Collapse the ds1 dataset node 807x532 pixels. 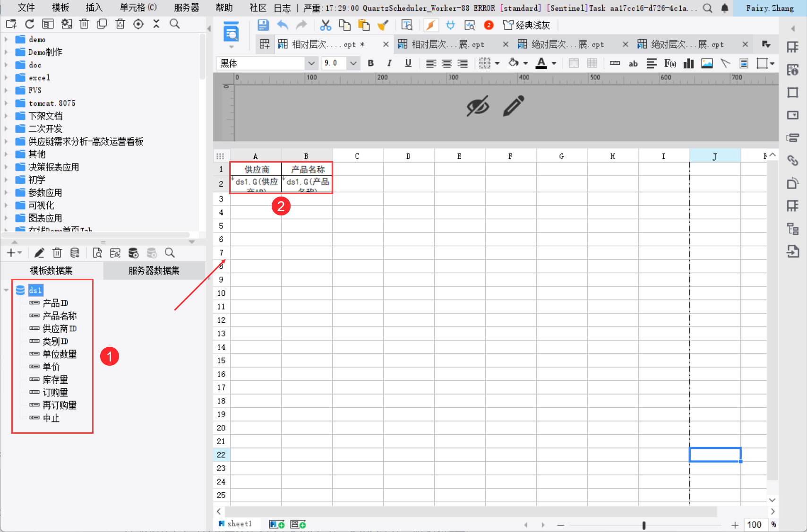6,290
